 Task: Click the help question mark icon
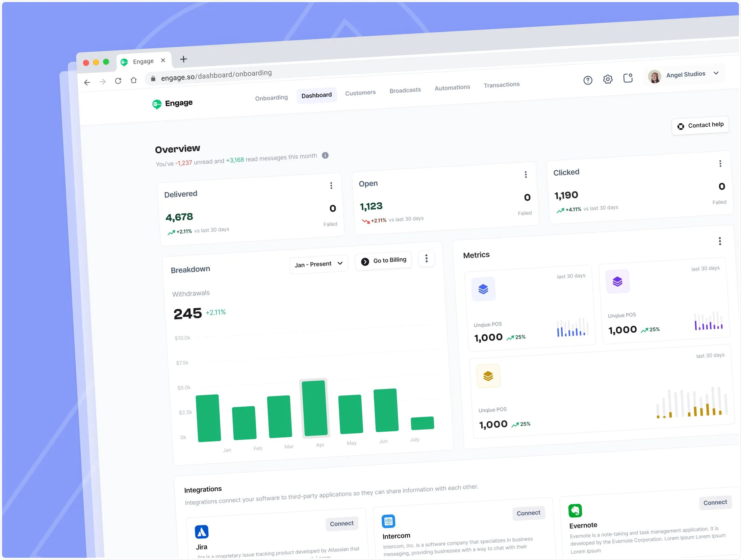[588, 80]
